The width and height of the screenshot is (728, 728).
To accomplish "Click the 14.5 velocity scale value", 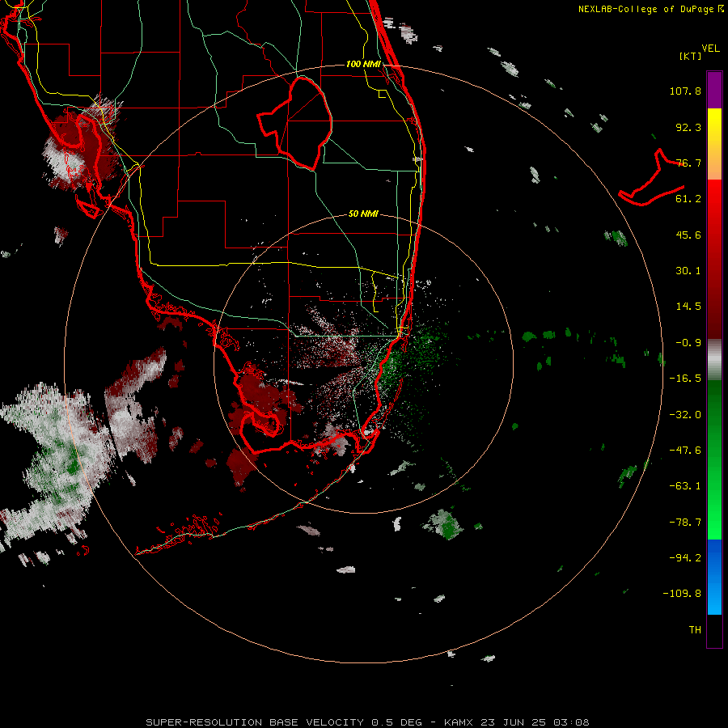I will (x=688, y=307).
